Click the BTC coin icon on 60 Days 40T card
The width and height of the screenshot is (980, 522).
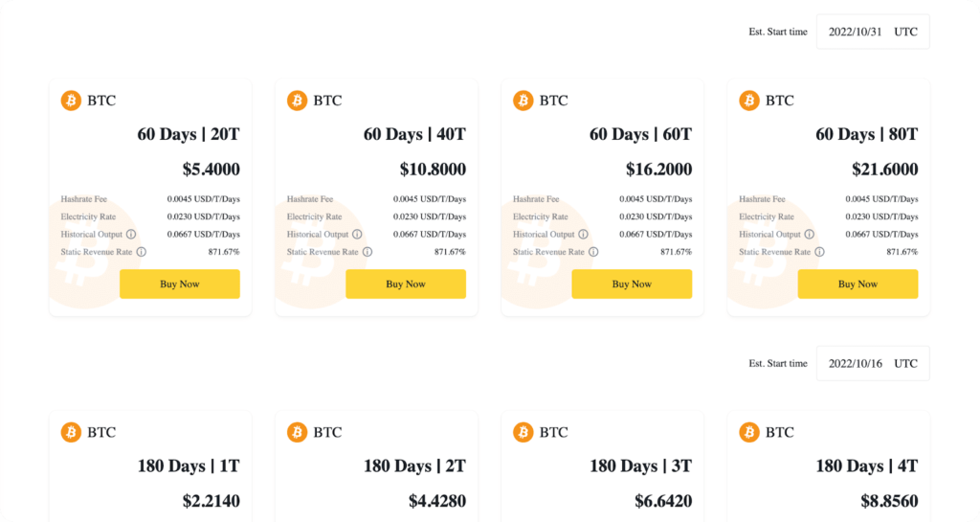297,101
